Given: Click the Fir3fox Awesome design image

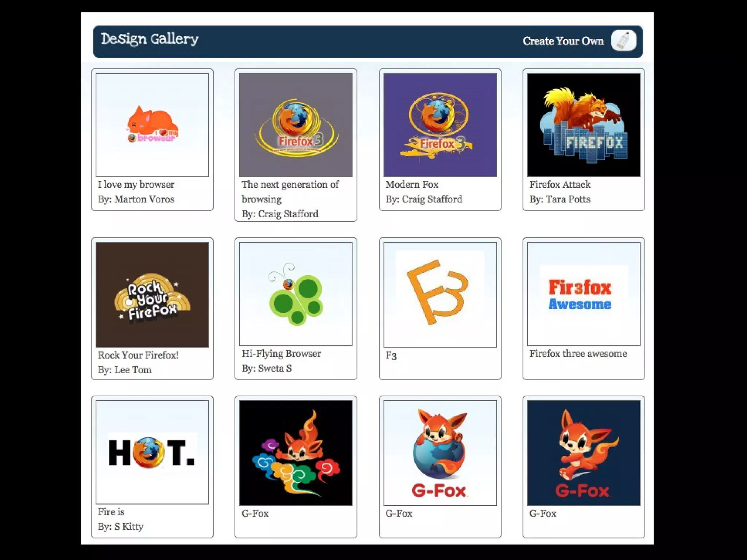Looking at the screenshot, I should tap(584, 294).
